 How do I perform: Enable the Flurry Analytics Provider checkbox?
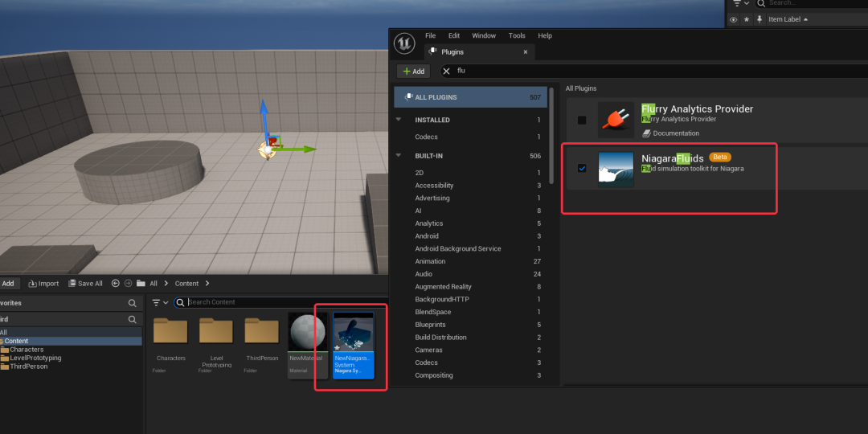click(582, 120)
